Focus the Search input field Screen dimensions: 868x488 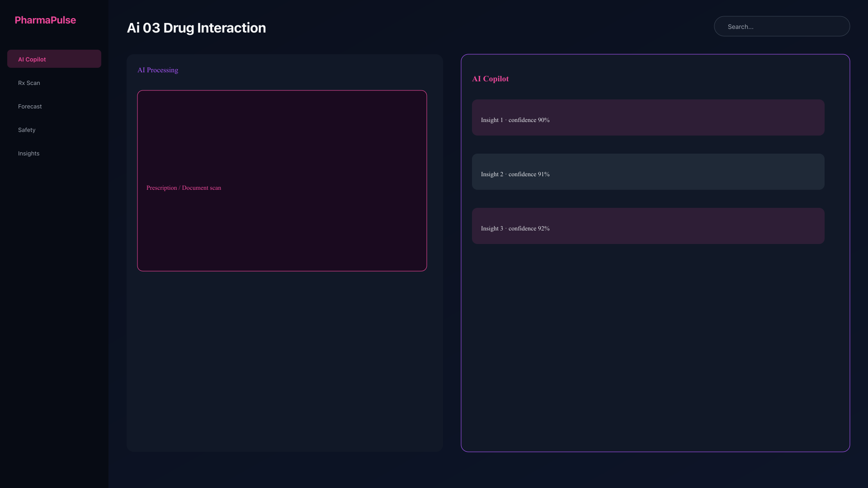pos(782,26)
